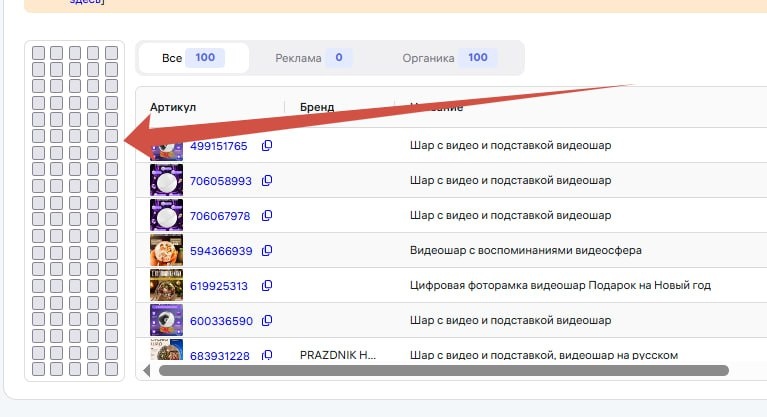Click the Бренд column header
The image size is (767, 417).
pos(317,107)
